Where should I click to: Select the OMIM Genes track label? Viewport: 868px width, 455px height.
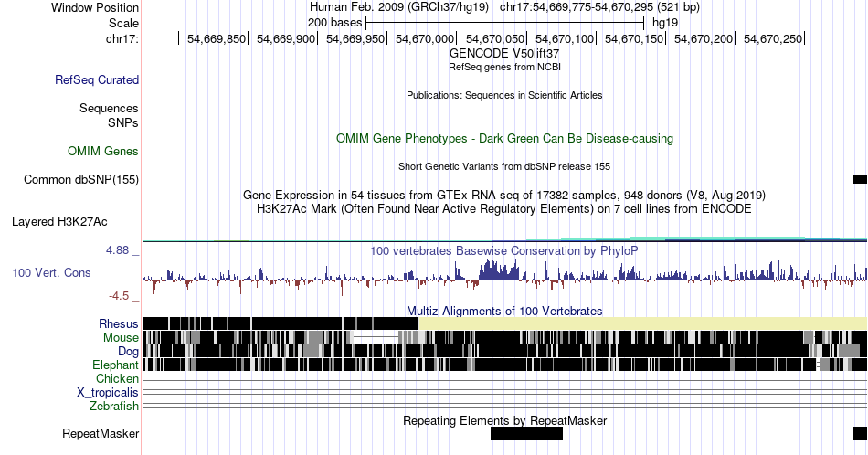point(103,151)
